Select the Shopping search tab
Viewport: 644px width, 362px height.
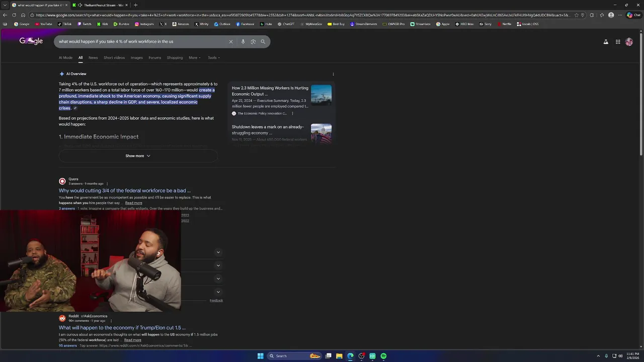(x=175, y=58)
